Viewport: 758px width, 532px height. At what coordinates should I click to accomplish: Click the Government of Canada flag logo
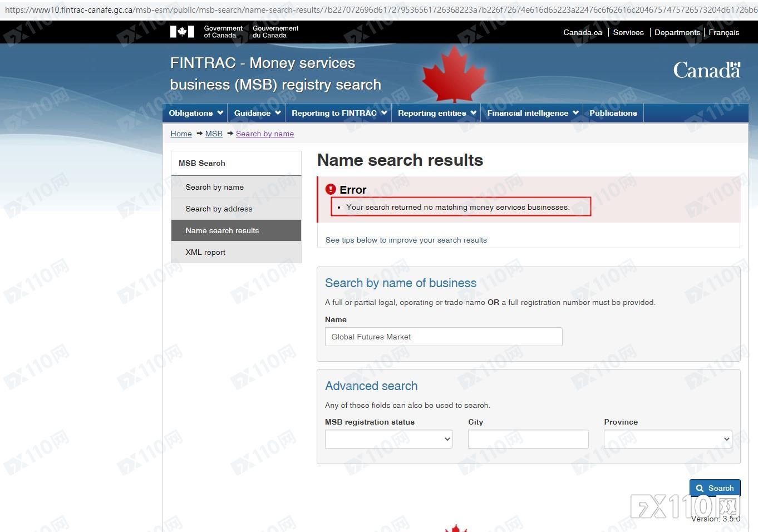pyautogui.click(x=182, y=32)
